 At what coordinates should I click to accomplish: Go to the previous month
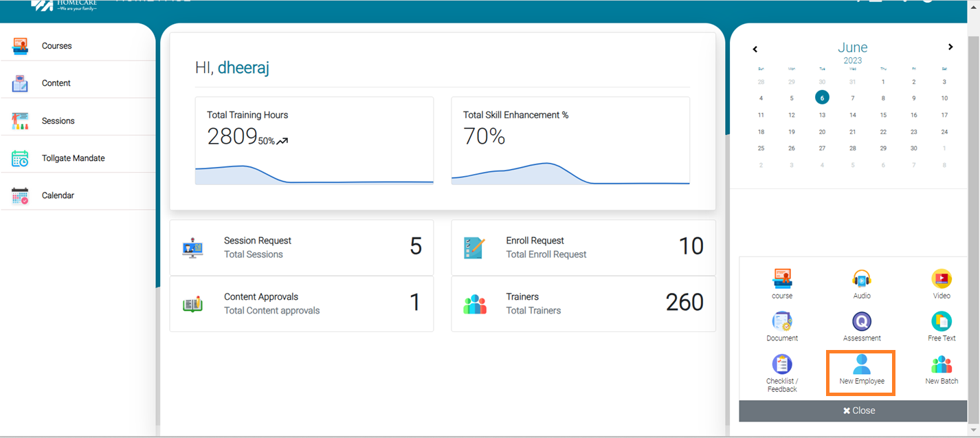click(x=755, y=49)
